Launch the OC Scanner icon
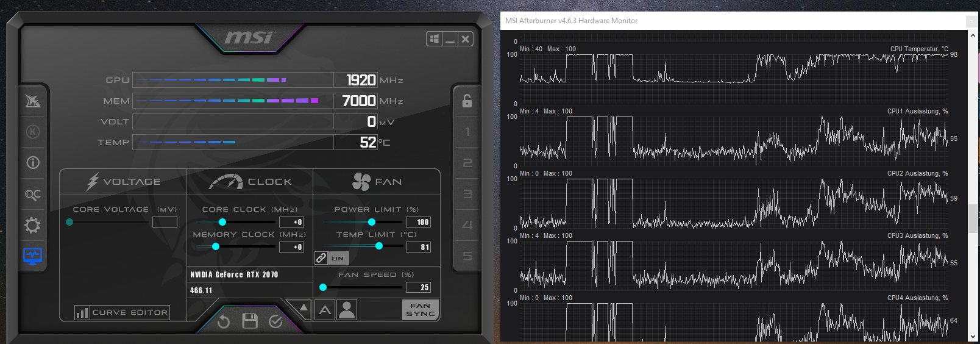The width and height of the screenshot is (980, 344). (32, 195)
